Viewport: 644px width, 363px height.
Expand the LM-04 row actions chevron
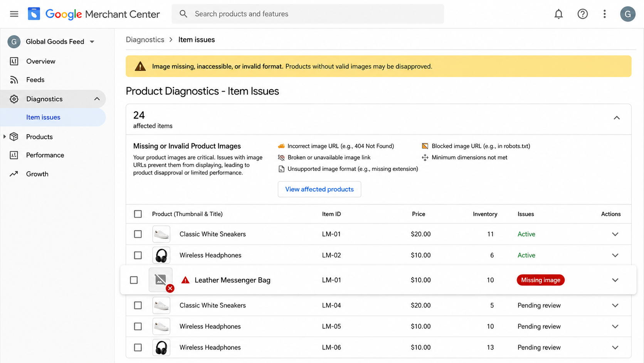click(x=615, y=306)
